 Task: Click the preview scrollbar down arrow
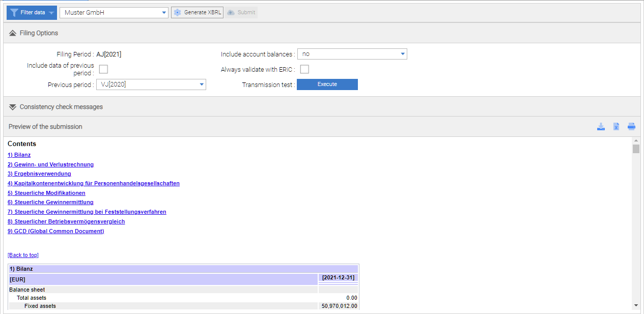pos(636,305)
